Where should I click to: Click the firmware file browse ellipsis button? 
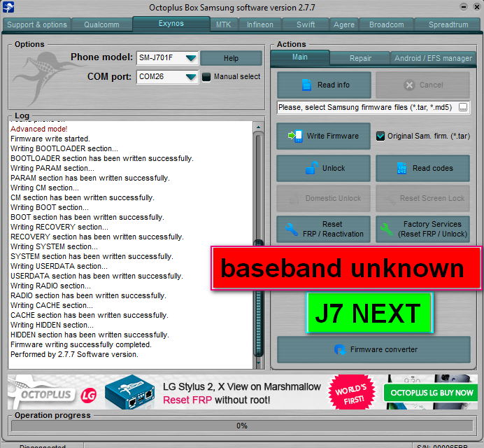[x=463, y=108]
